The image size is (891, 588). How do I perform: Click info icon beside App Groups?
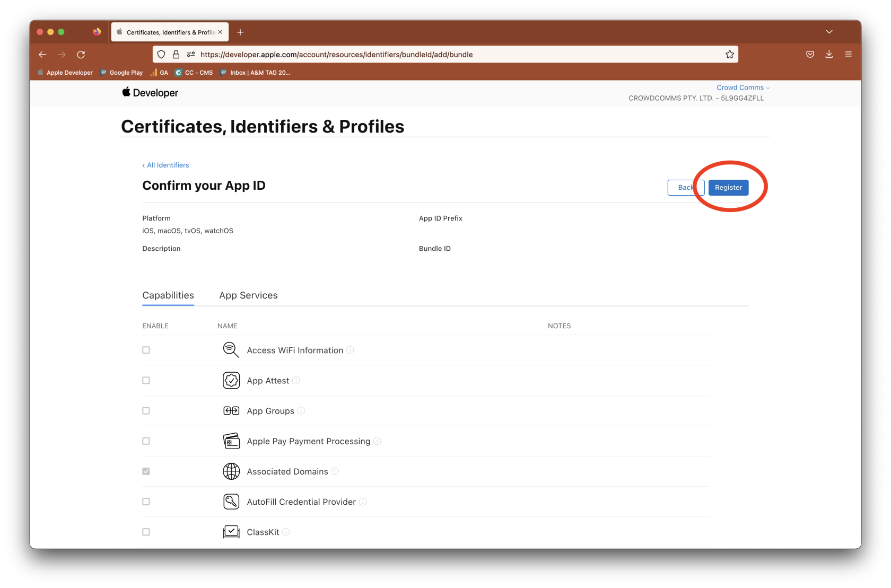click(301, 411)
